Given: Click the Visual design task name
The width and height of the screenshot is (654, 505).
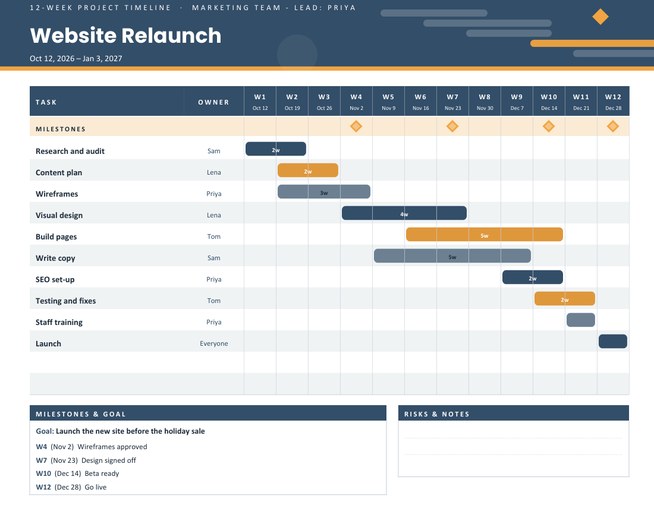Looking at the screenshot, I should [x=59, y=215].
